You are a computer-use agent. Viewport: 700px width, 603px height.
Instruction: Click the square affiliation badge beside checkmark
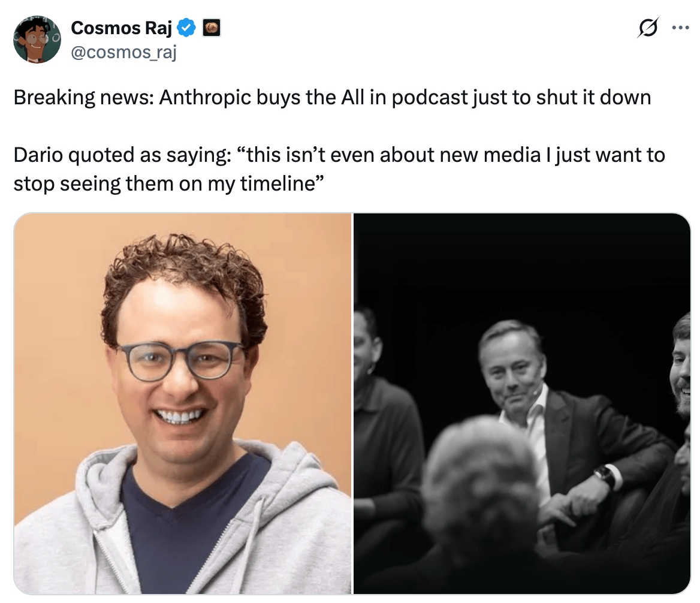click(x=212, y=28)
